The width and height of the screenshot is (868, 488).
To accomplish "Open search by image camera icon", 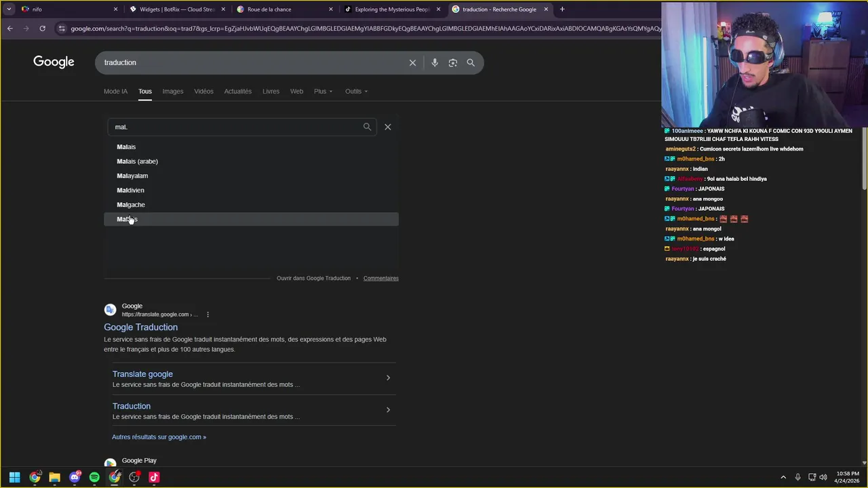I will tap(452, 62).
